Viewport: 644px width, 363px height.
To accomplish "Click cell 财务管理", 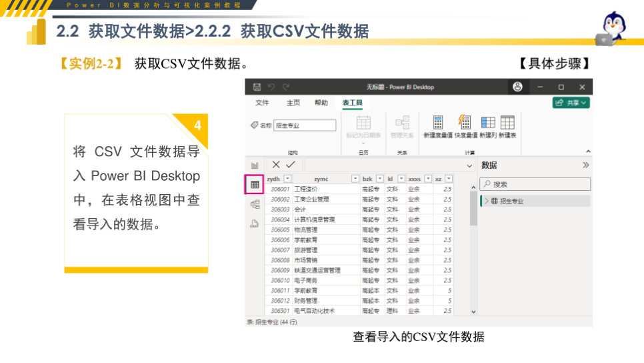I will click(x=305, y=300).
